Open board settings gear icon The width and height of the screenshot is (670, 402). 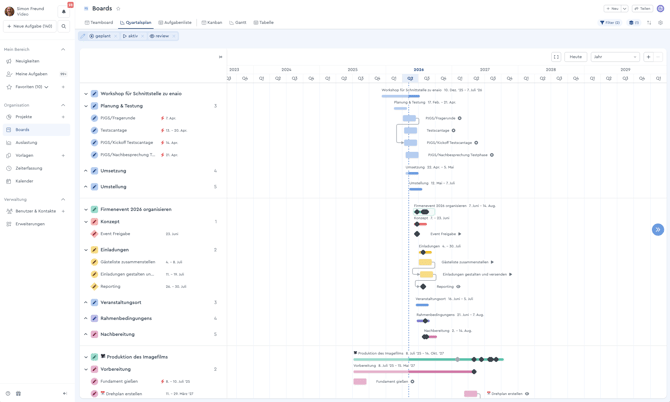(x=660, y=23)
